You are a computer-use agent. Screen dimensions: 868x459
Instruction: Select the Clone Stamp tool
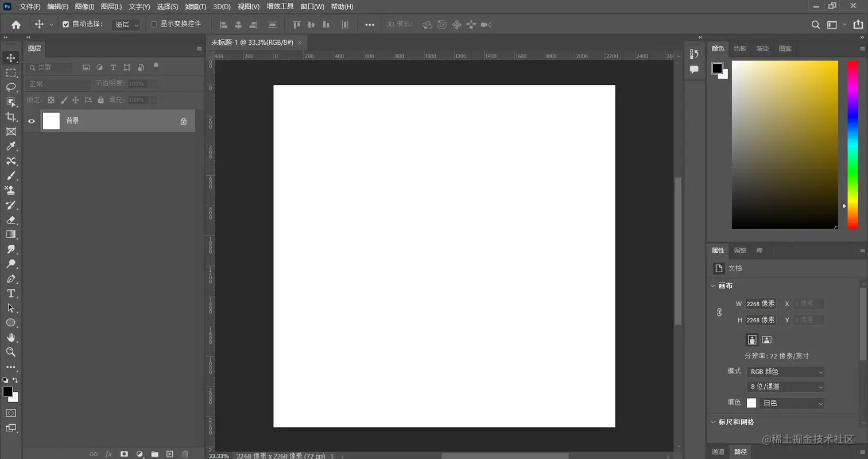[10, 190]
